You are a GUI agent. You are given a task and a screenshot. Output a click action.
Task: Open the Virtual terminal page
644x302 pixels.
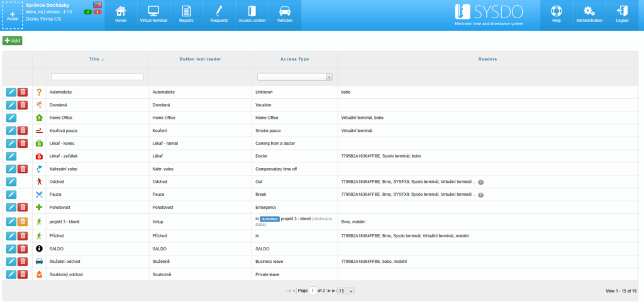pos(153,14)
